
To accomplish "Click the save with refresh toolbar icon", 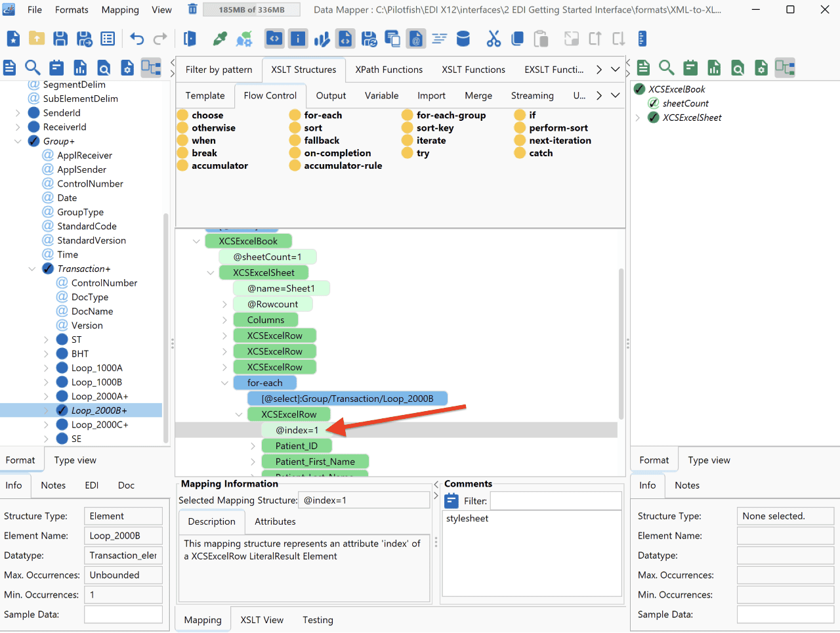I will click(369, 39).
